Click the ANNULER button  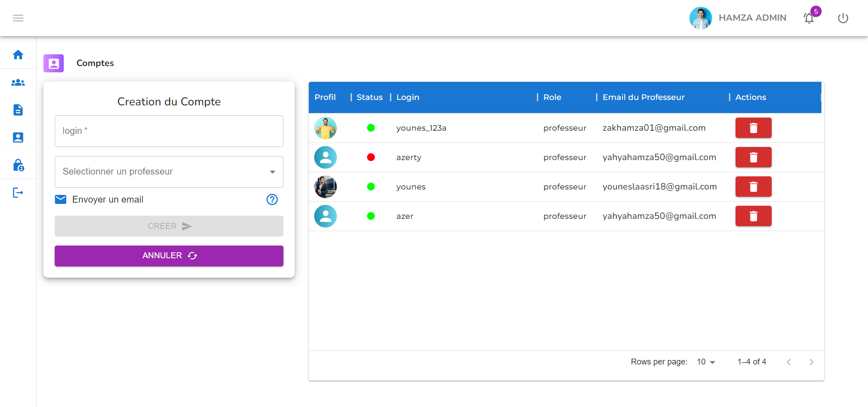(x=169, y=256)
